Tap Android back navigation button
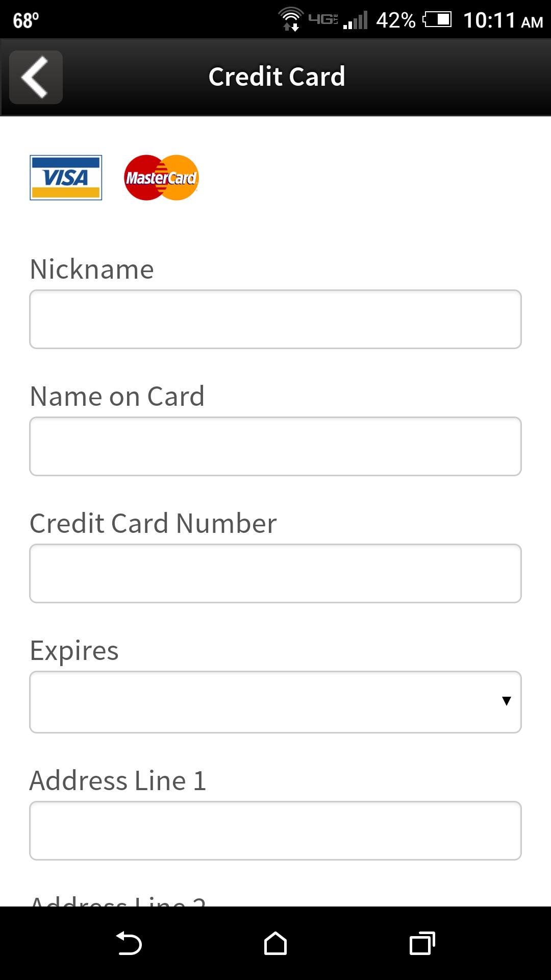Screen dimensions: 551x980 129,943
